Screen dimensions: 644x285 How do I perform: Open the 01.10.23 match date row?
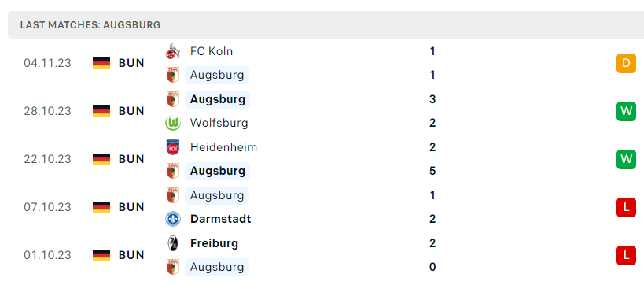[322, 255]
